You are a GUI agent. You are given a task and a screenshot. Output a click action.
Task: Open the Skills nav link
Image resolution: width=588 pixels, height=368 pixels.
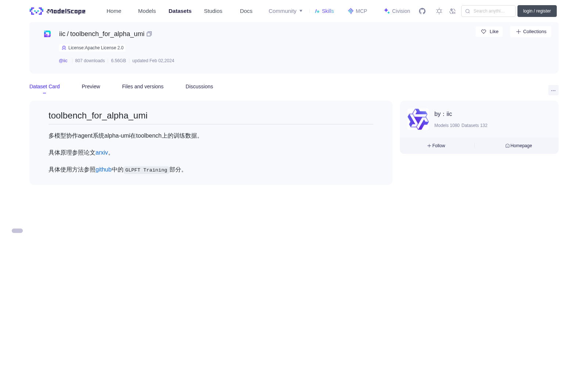point(325,11)
